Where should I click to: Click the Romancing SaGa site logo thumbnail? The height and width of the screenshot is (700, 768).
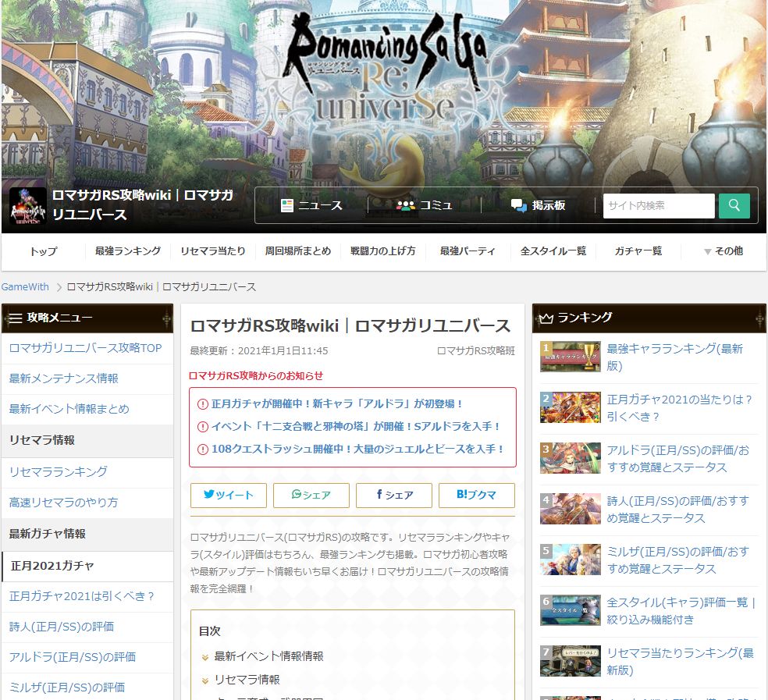tap(28, 206)
